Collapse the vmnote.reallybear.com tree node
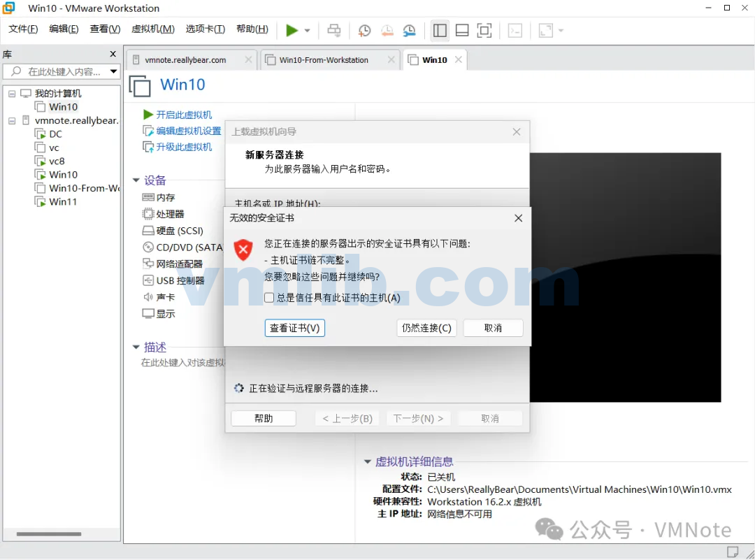This screenshot has width=755, height=560. pyautogui.click(x=11, y=120)
